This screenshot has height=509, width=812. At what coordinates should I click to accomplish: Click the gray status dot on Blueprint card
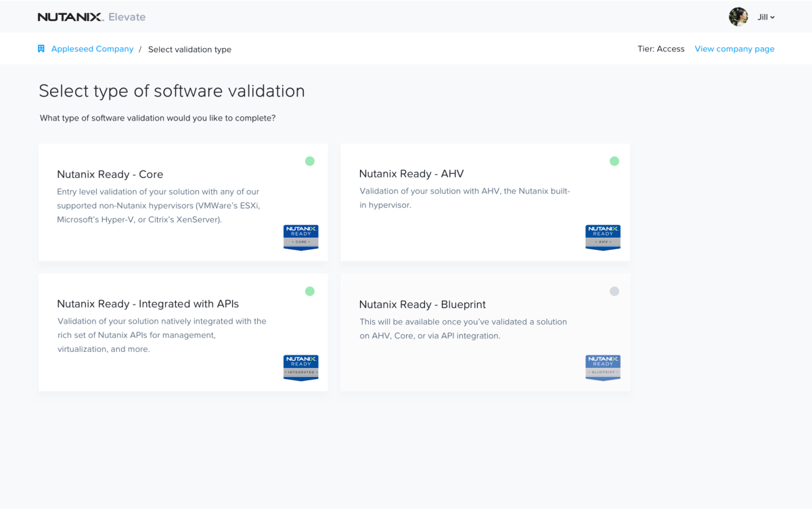614,291
